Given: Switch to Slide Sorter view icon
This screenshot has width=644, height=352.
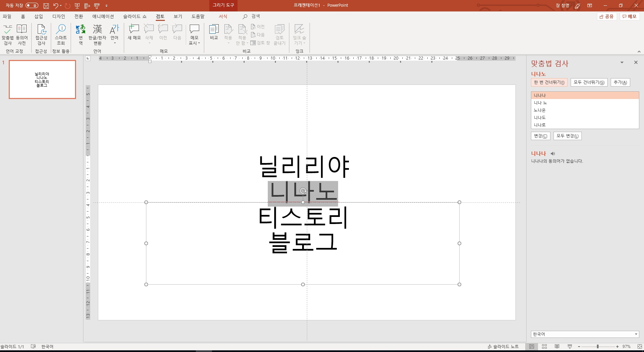Looking at the screenshot, I should point(544,347).
